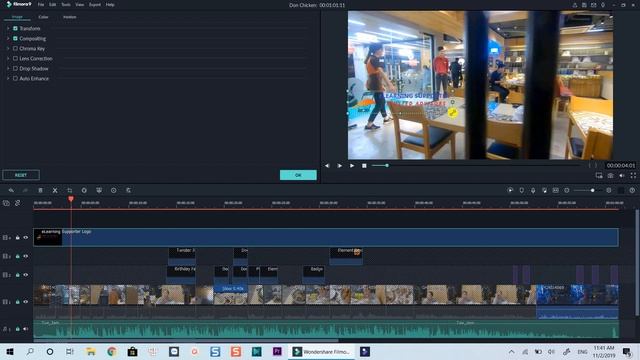Expand the Drop Shadow section arrow
640x360 pixels.
(8, 69)
